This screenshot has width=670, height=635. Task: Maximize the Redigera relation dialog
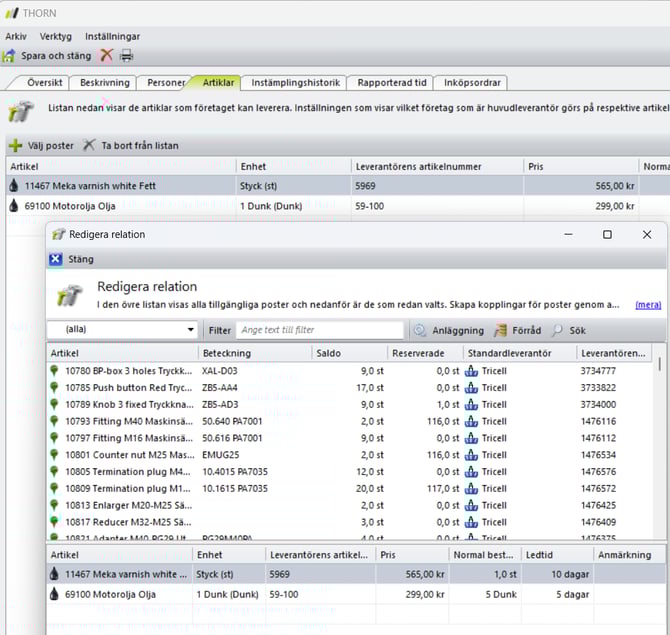tap(607, 235)
